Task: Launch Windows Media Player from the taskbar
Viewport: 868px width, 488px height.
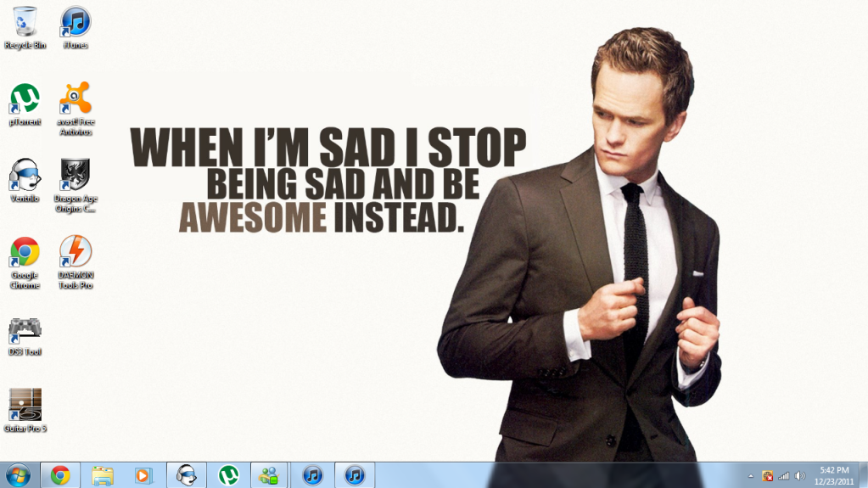Action: (x=143, y=475)
